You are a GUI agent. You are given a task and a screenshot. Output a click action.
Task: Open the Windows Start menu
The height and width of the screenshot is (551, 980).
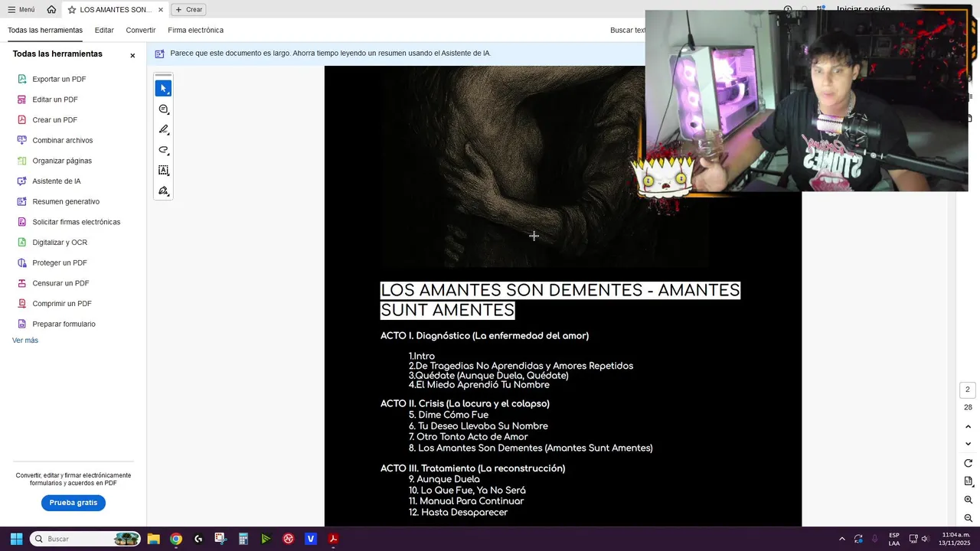[x=16, y=539]
